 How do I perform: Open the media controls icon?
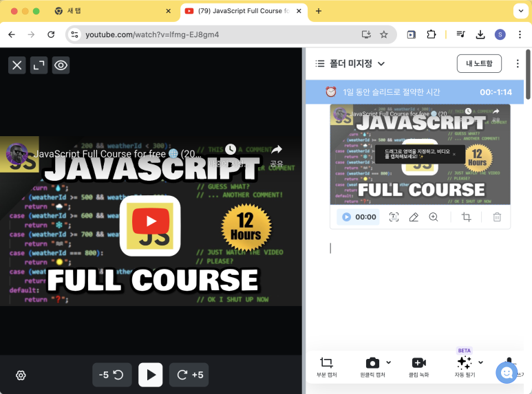click(460, 34)
